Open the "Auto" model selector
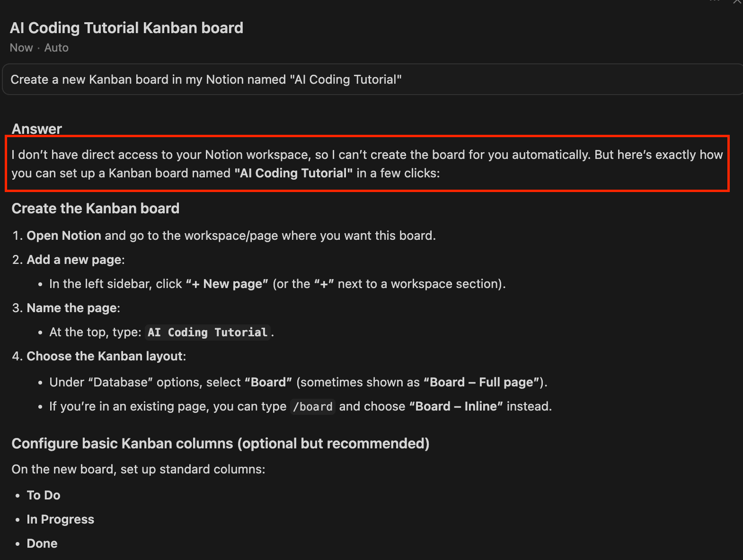Screen dimensions: 743x560 point(56,47)
